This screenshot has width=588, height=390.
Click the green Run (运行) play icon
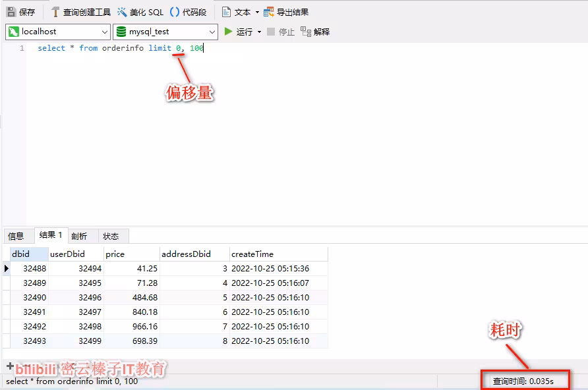[228, 32]
